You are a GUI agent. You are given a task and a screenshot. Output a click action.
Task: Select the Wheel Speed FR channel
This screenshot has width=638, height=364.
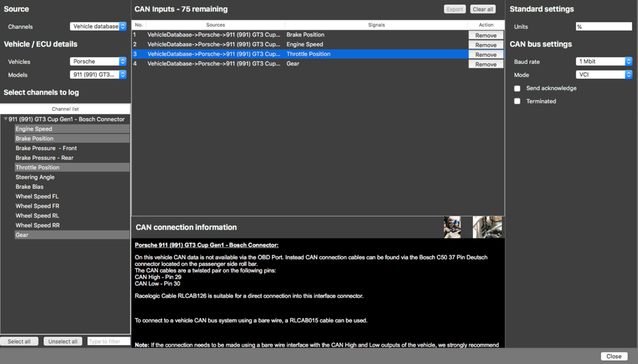72,206
